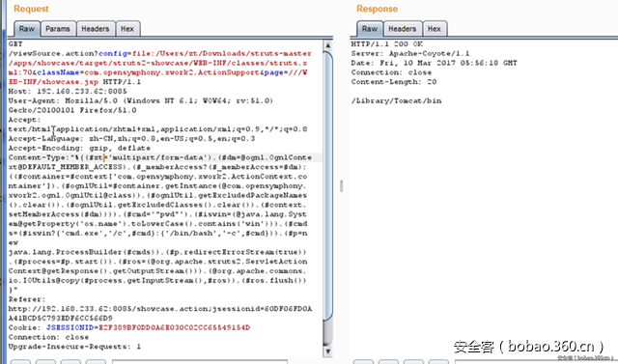The height and width of the screenshot is (364, 618).
Task: Click the blue JSESSIONID cookie name
Action: click(70, 327)
